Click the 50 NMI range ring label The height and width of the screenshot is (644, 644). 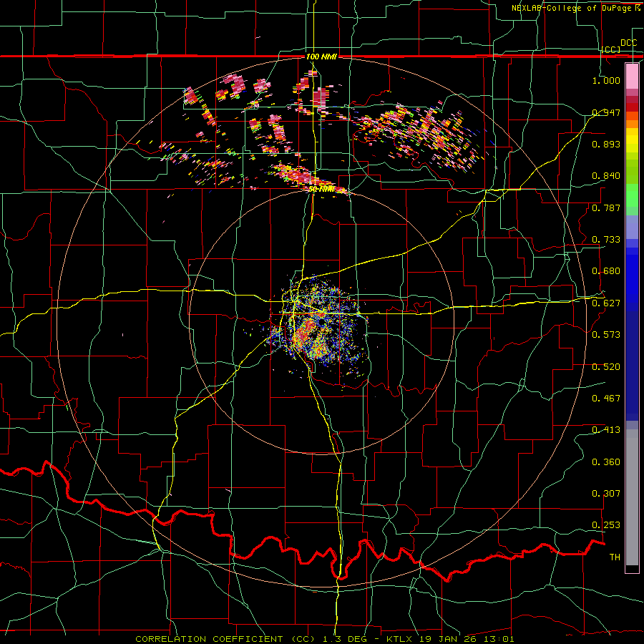coord(321,190)
